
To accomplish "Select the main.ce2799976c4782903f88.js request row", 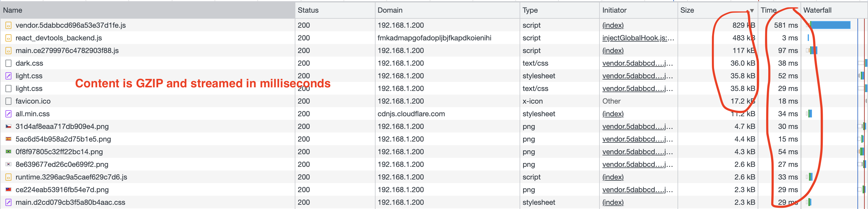I will point(434,51).
